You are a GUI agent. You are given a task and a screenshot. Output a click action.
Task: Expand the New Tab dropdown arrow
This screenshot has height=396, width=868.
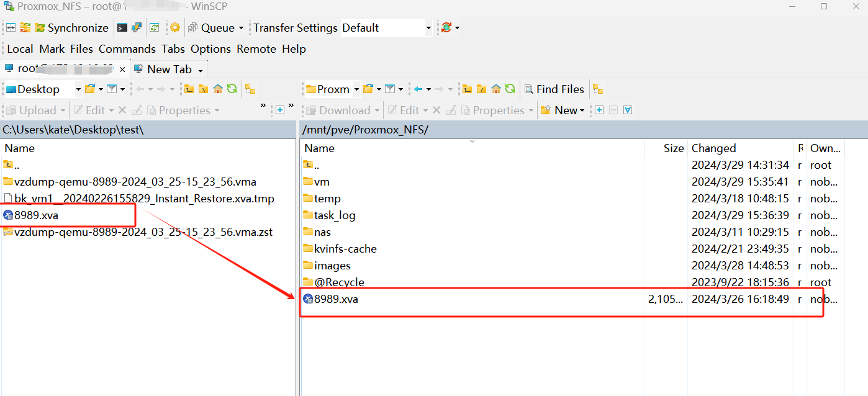click(200, 71)
